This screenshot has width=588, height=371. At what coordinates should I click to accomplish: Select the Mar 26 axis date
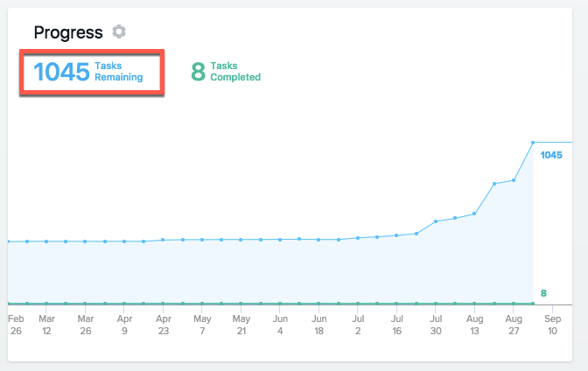[x=86, y=325]
